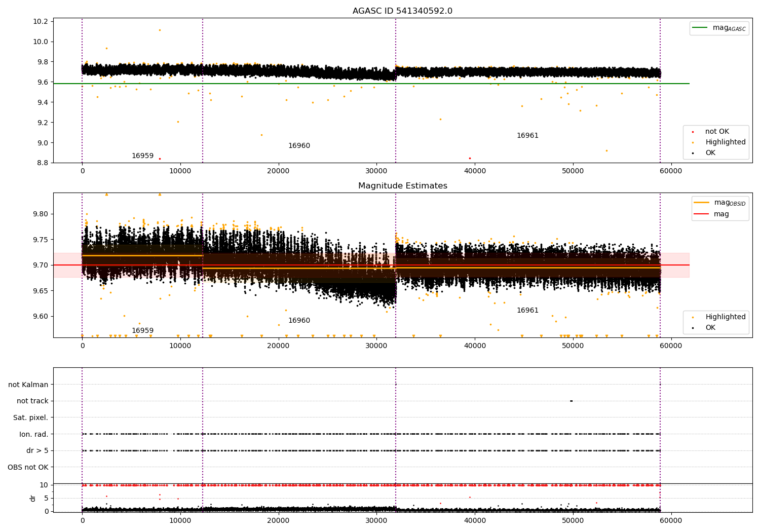This screenshot has height=532, width=760.
Task: Click the 'Sat. pixel.' row label
Action: [30, 418]
